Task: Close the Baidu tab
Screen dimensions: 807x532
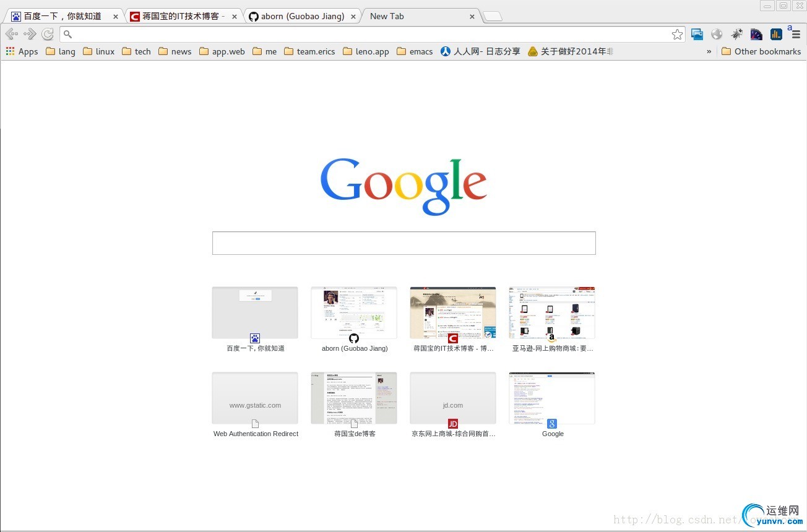Action: point(115,17)
